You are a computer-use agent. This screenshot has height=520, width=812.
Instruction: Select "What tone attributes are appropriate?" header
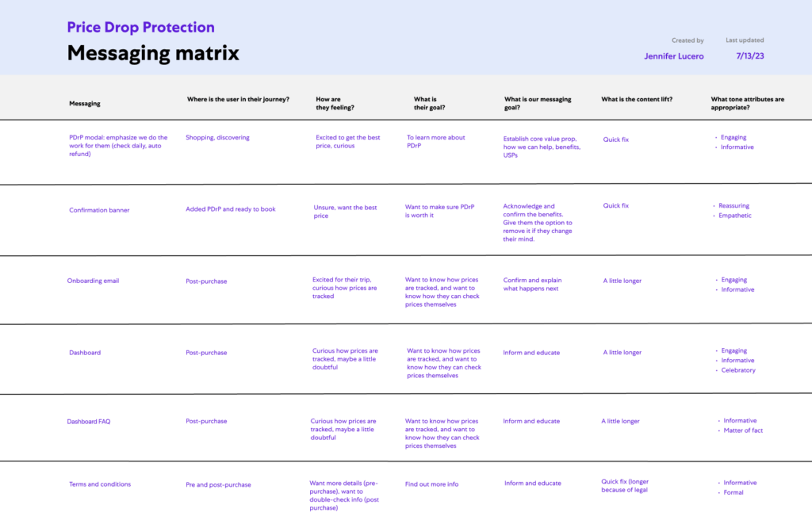(747, 104)
